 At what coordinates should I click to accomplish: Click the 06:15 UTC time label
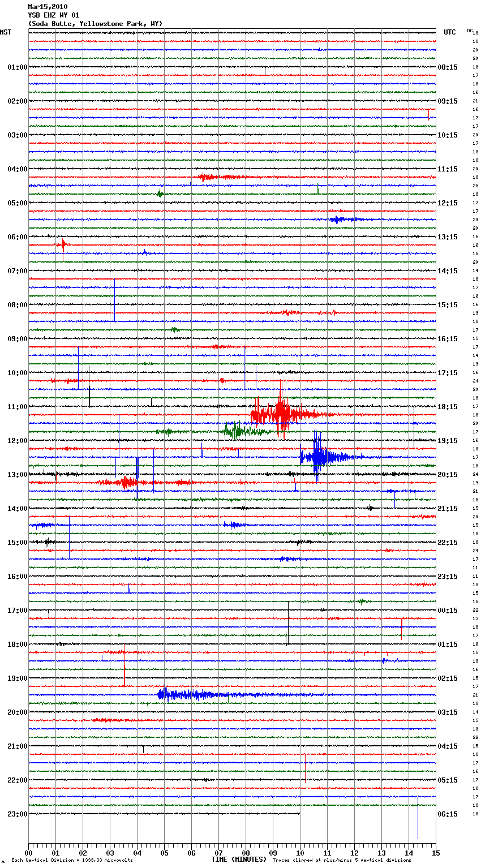(x=448, y=814)
